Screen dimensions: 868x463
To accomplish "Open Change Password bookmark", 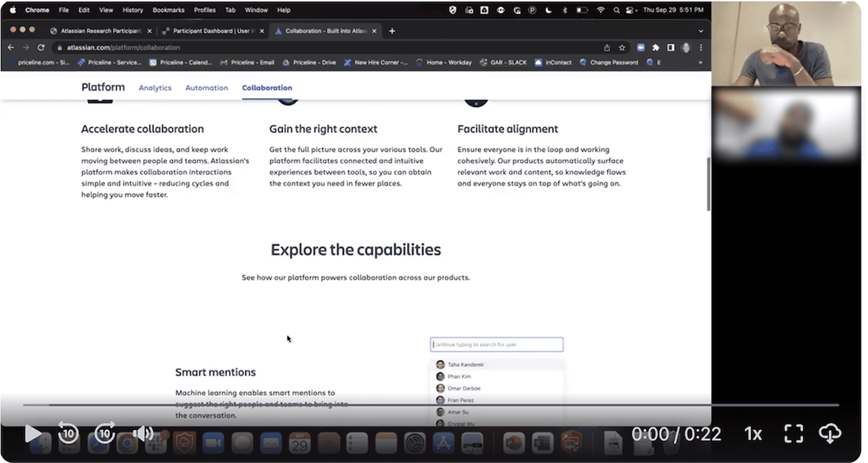I will pyautogui.click(x=609, y=62).
